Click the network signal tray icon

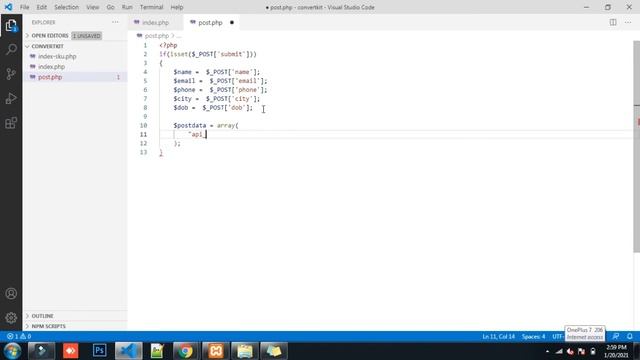pyautogui.click(x=559, y=351)
